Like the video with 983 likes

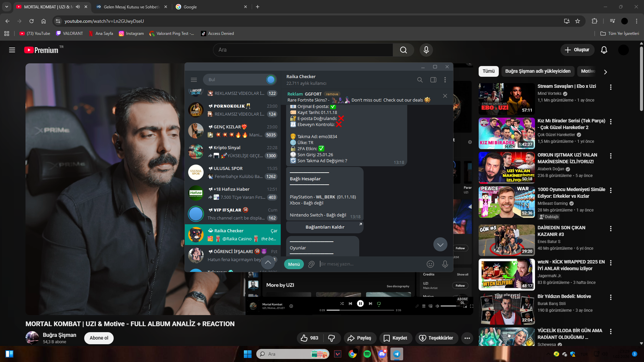(x=310, y=338)
